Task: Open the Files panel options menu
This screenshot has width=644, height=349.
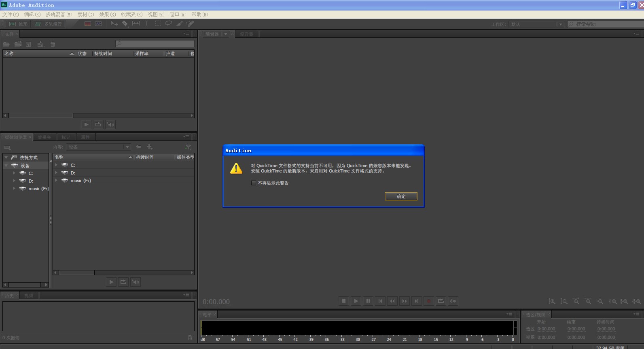Action: coord(186,34)
